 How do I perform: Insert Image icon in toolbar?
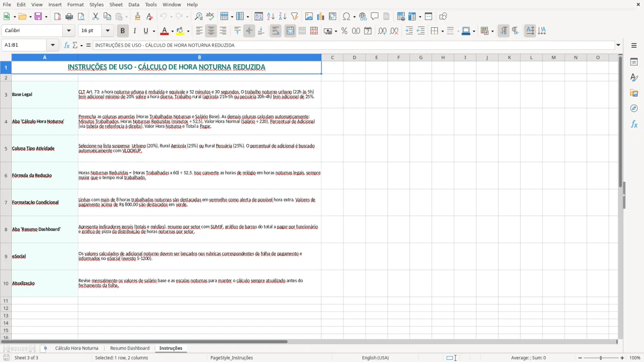[309, 17]
